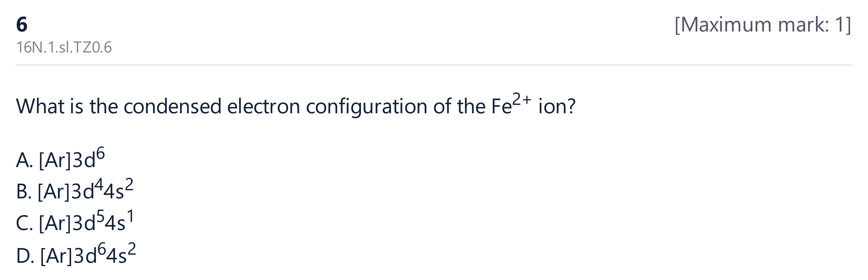
Task: Click the Maximum mark: 1 label
Action: coord(763,25)
